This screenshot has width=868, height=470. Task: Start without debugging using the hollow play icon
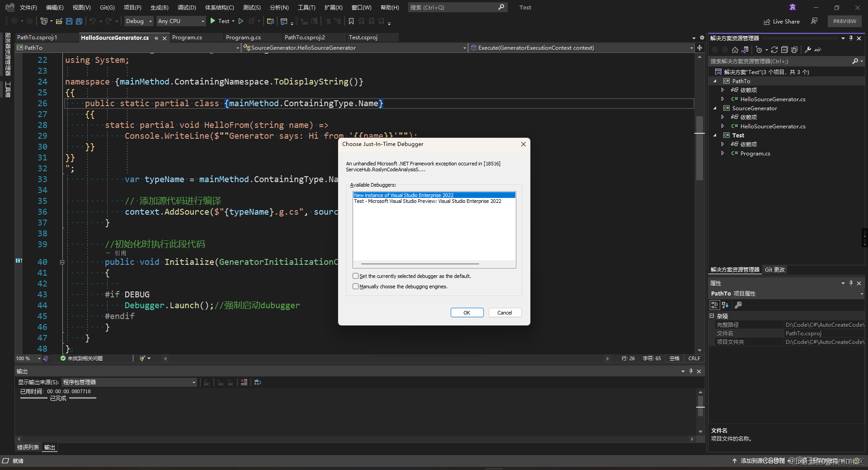click(241, 21)
